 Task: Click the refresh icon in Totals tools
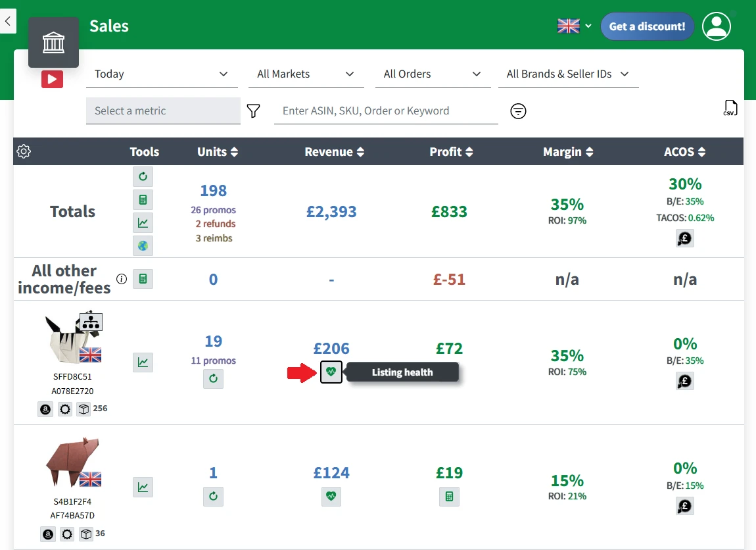click(x=143, y=176)
